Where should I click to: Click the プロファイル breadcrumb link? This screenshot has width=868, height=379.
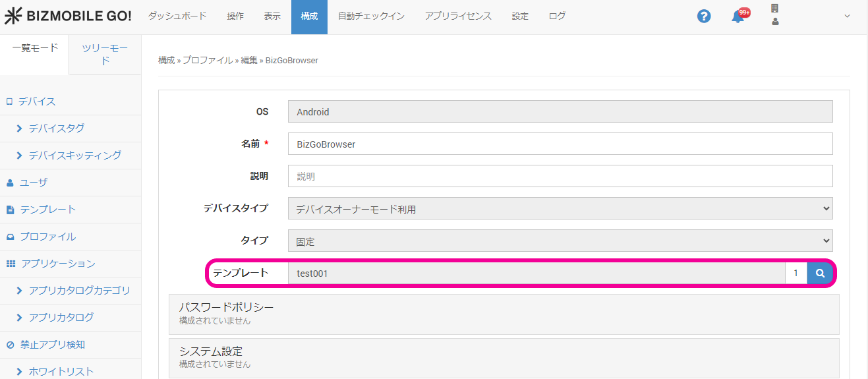207,61
